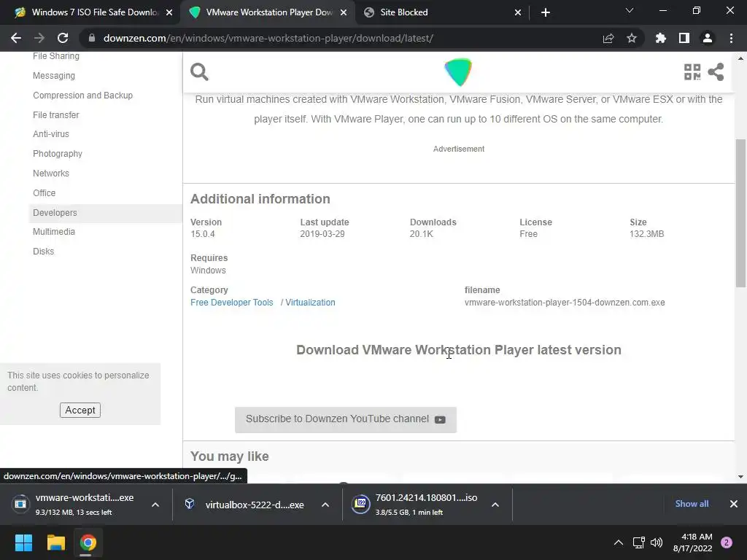Expand options for the ISO download

point(495,505)
